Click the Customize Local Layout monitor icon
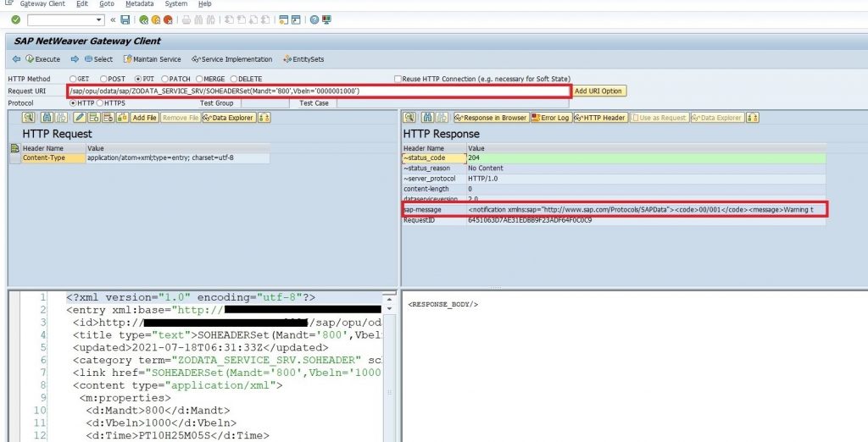Viewport: 868px width, 442px height. point(326,20)
